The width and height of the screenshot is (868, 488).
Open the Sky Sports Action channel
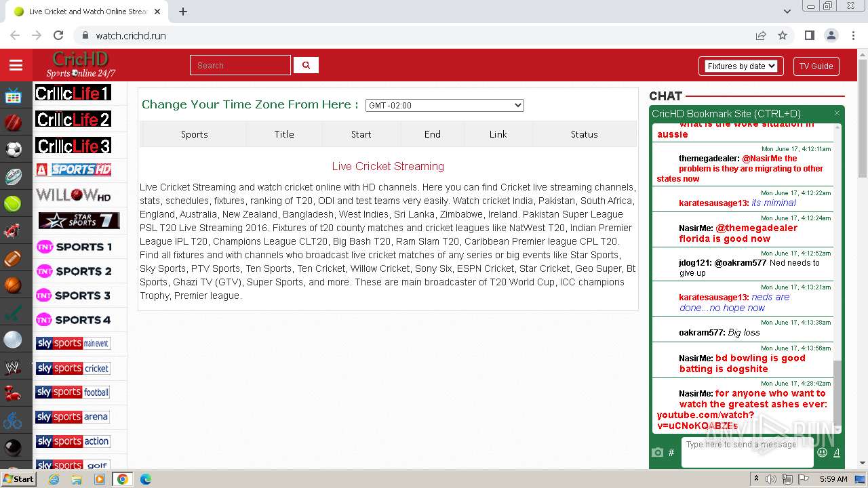(x=73, y=441)
